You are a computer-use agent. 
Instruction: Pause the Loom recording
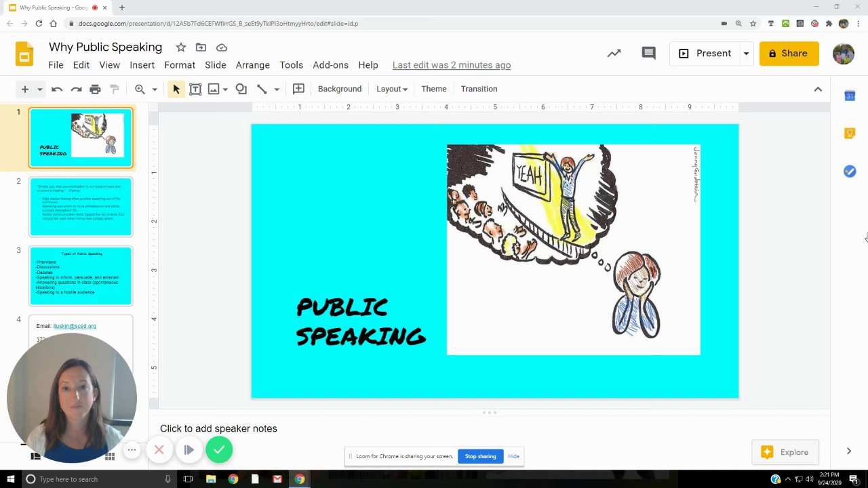[x=189, y=450]
